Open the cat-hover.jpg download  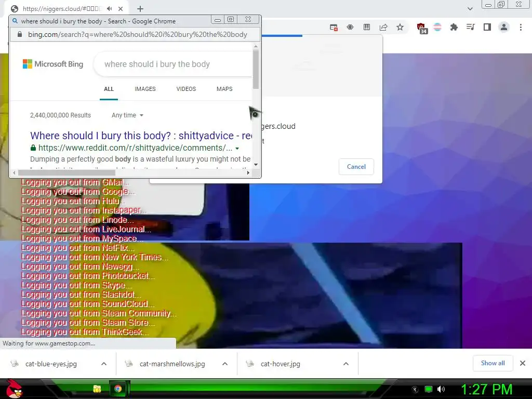click(x=280, y=364)
